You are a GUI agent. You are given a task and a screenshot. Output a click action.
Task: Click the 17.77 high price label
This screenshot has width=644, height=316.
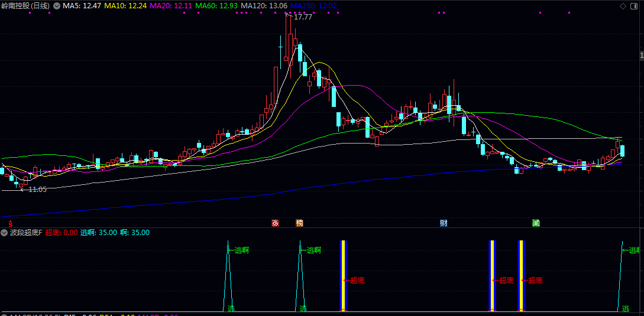tap(303, 17)
